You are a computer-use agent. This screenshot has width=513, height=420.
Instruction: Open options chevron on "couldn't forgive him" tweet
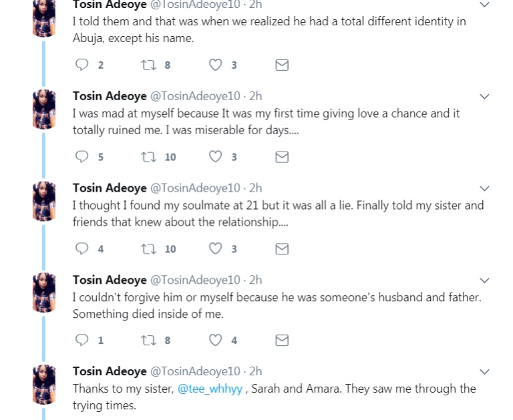pos(485,280)
